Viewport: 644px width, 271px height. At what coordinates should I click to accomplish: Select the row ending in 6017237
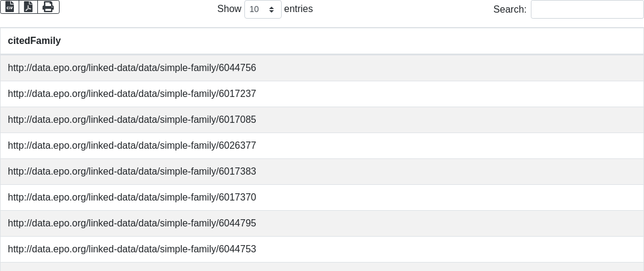[132, 94]
